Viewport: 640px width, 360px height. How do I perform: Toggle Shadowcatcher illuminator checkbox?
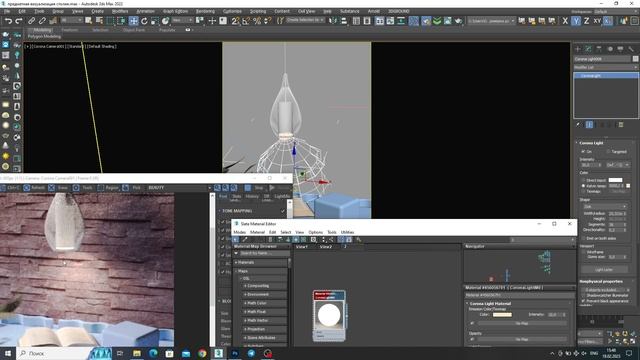coord(584,295)
